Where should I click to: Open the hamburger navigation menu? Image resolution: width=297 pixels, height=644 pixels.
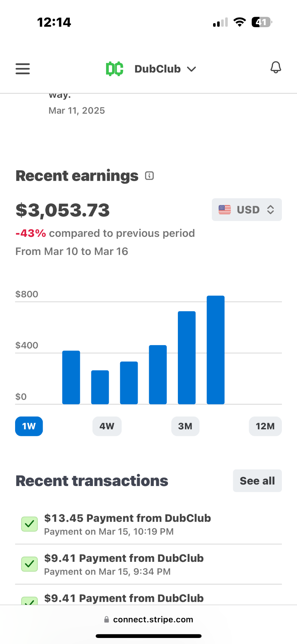(x=22, y=69)
